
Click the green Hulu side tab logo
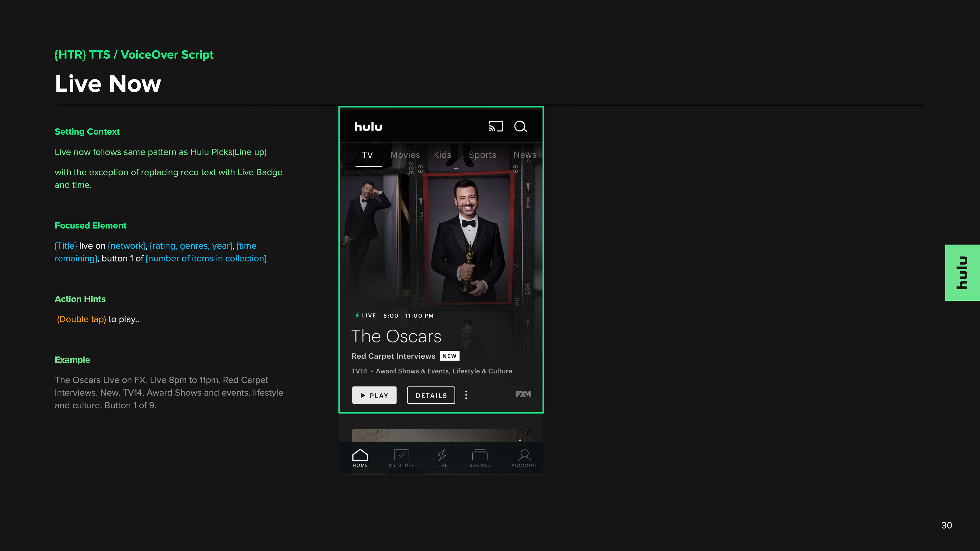pyautogui.click(x=962, y=273)
